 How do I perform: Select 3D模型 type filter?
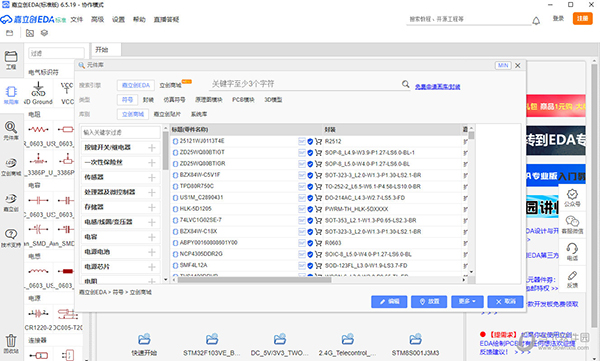[273, 100]
